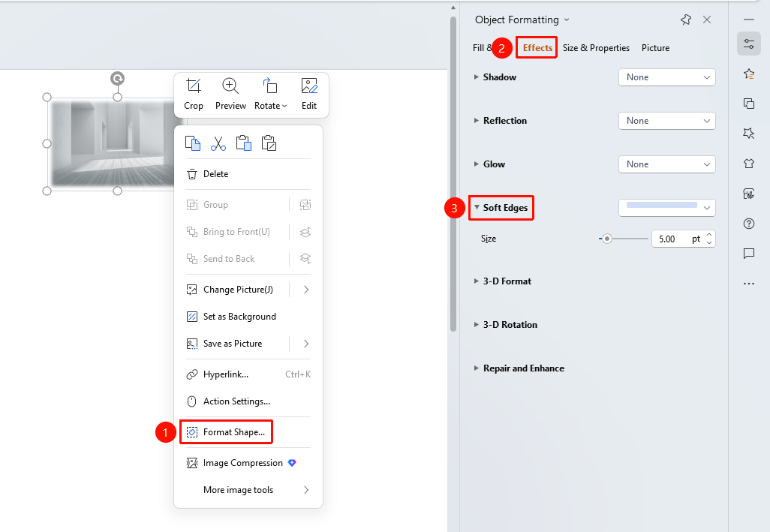770x532 pixels.
Task: Pin the Object Formatting panel
Action: click(686, 20)
